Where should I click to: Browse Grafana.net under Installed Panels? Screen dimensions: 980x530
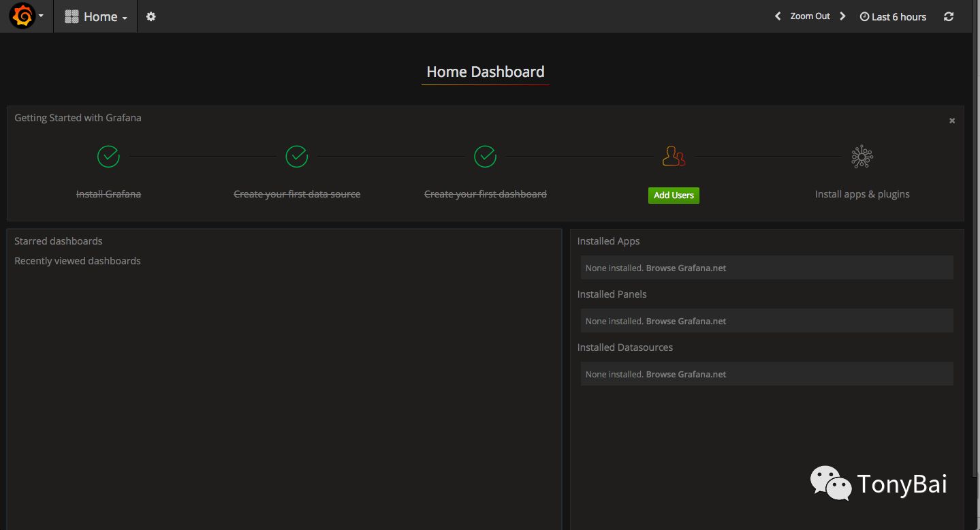(686, 321)
